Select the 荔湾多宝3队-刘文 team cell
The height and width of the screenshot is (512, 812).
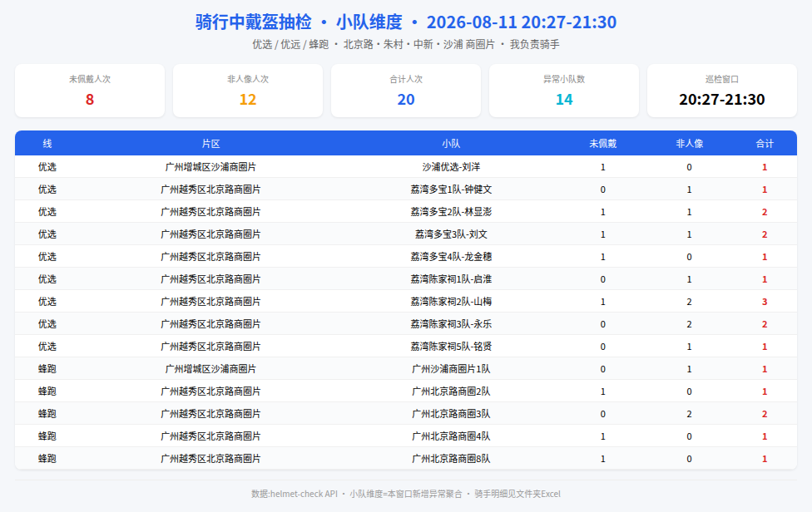pos(451,234)
